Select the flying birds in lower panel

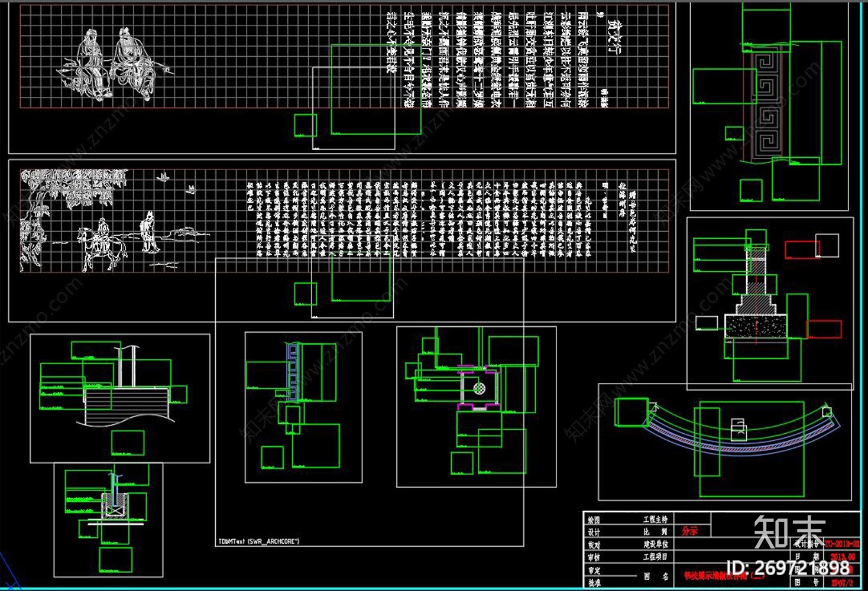[176, 183]
